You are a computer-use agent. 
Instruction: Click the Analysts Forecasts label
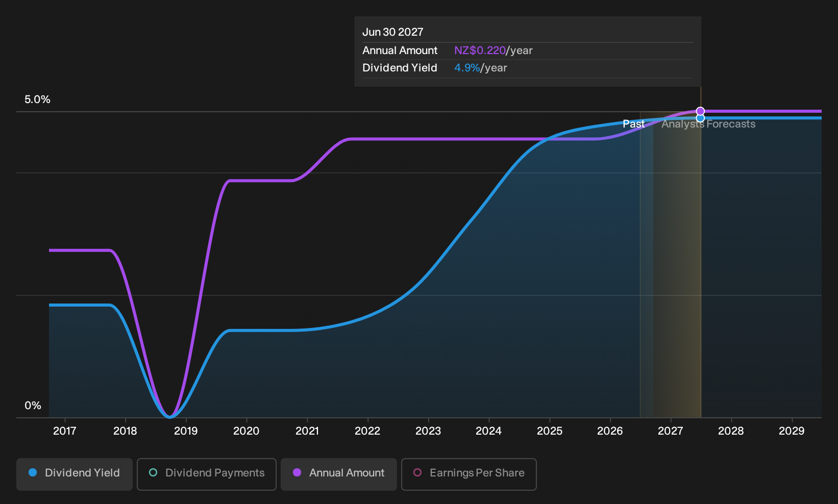point(708,124)
